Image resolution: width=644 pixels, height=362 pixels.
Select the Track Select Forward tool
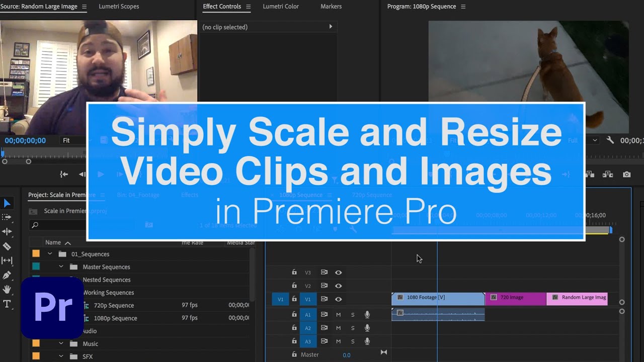coord(7,217)
